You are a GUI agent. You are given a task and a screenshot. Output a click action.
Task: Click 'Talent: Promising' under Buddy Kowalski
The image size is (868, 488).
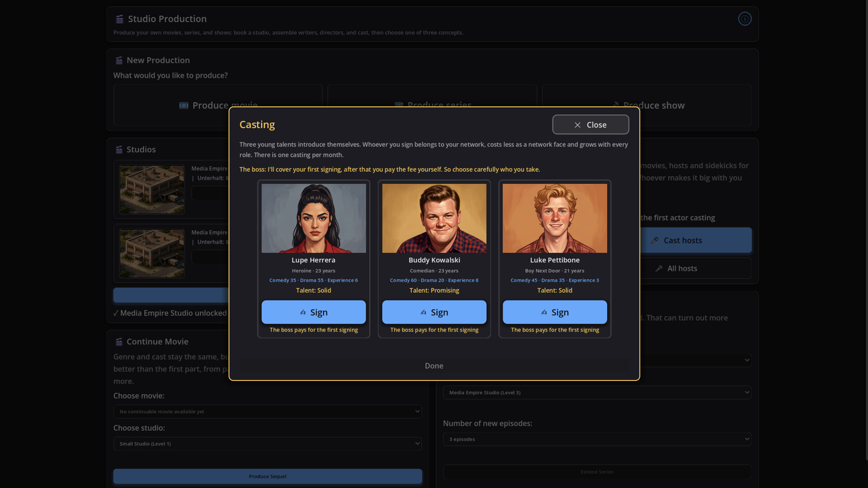(434, 291)
